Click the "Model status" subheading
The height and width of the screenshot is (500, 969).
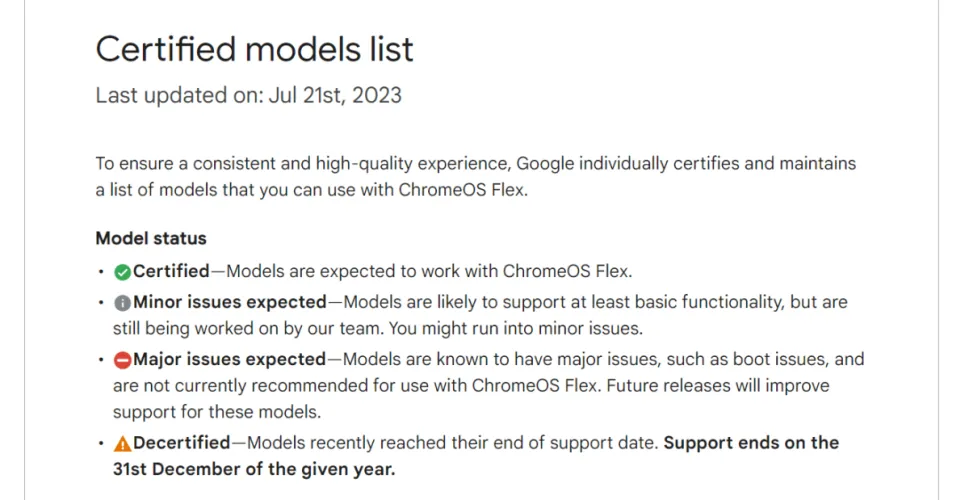pos(151,238)
